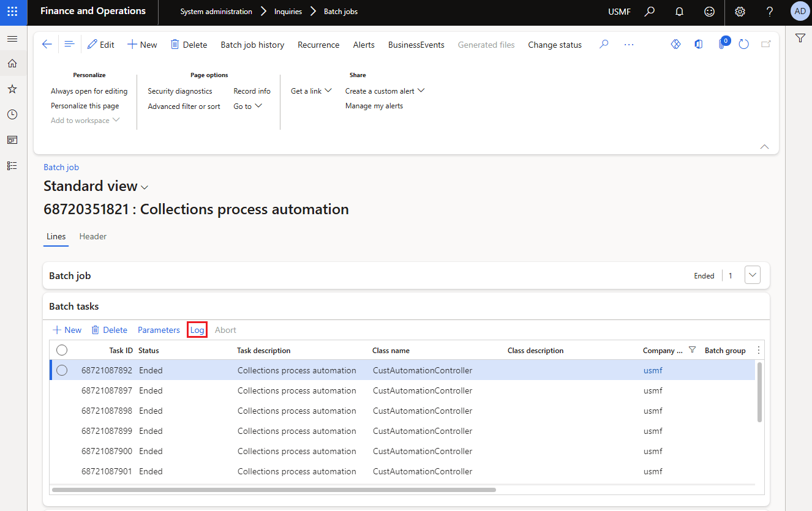Click the USMF company picker
Screen dimensions: 812x511
pyautogui.click(x=619, y=12)
